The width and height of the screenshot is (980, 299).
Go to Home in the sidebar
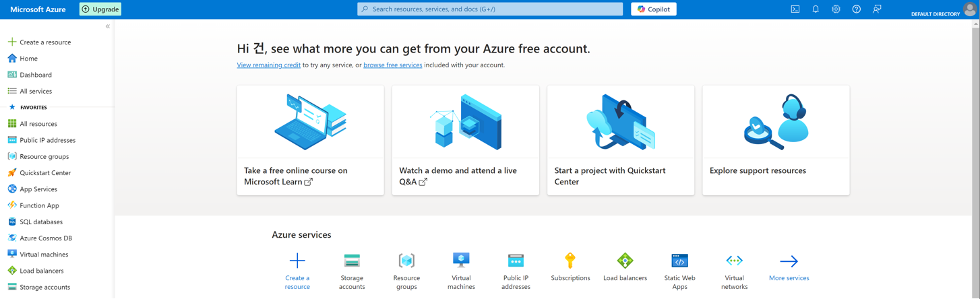[28, 59]
